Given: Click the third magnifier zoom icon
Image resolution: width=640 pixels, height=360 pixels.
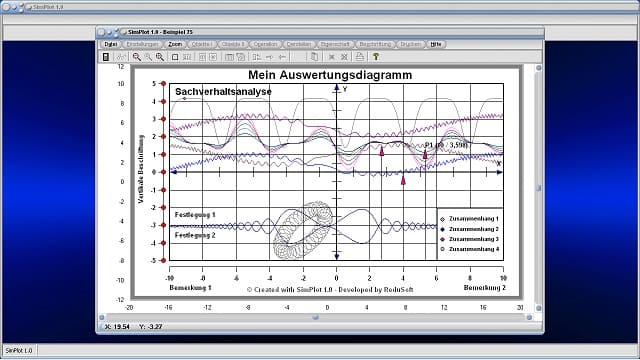Looking at the screenshot, I should [x=160, y=57].
